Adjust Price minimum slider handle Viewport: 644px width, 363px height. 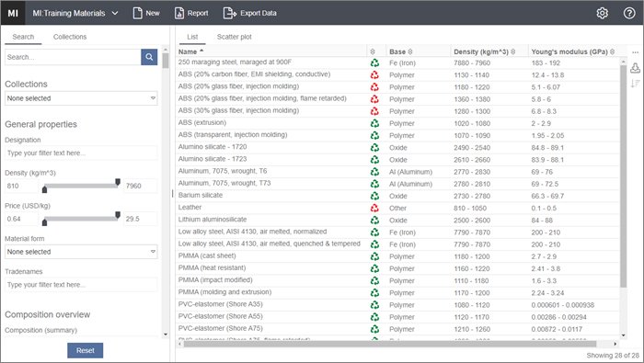point(45,221)
